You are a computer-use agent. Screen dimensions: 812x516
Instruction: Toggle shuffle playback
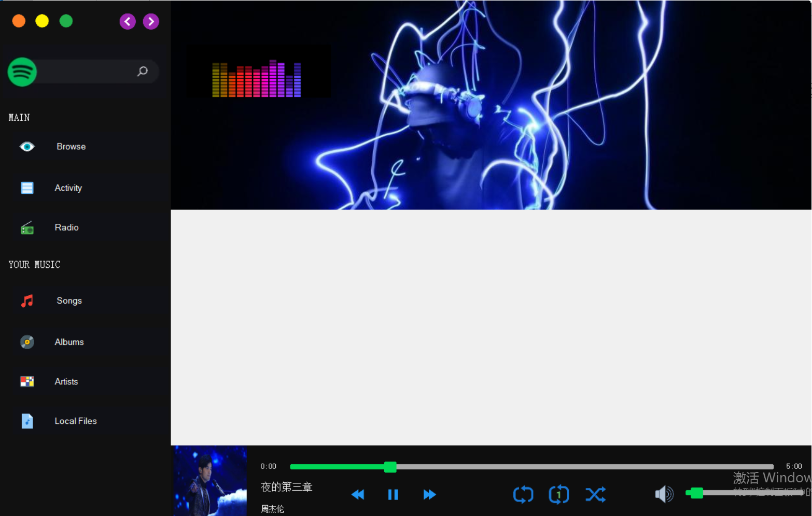595,495
